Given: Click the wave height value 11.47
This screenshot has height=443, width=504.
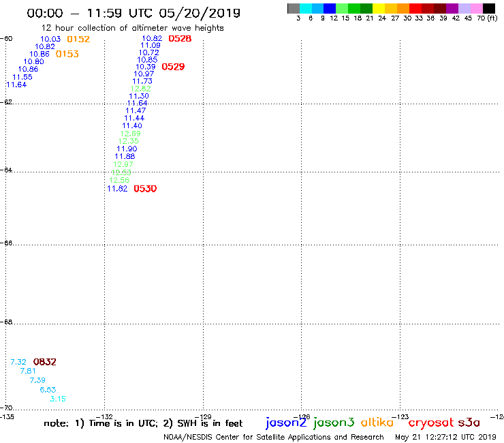Looking at the screenshot, I should coord(136,110).
